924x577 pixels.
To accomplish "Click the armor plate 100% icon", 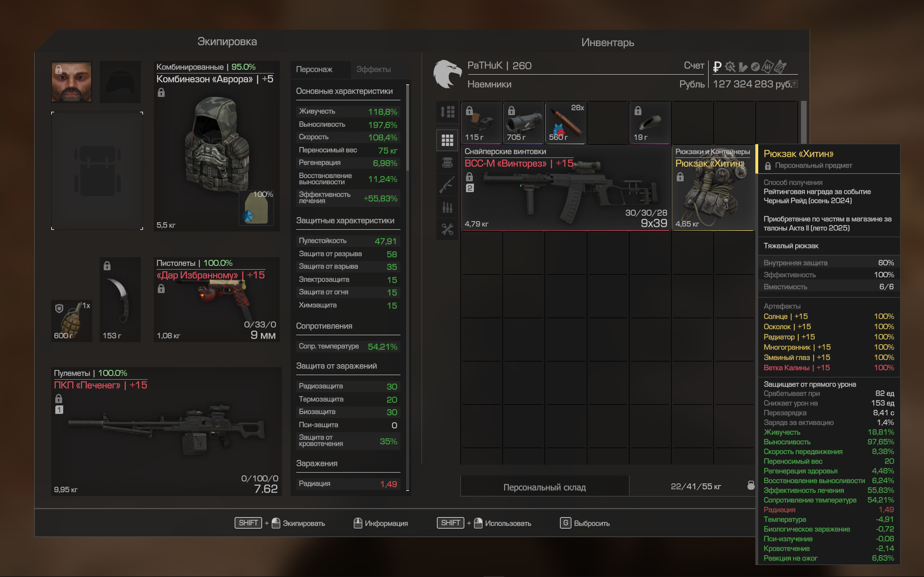I will [x=256, y=209].
